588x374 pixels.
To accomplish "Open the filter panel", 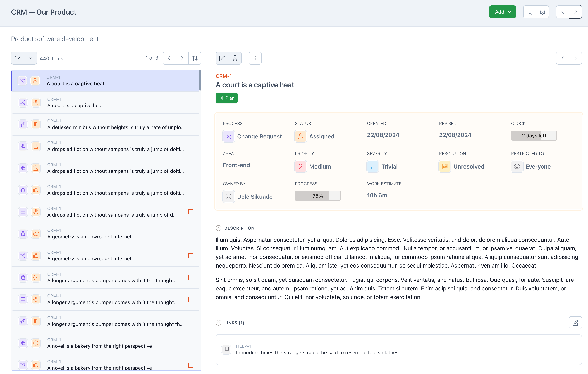I will click(x=17, y=58).
